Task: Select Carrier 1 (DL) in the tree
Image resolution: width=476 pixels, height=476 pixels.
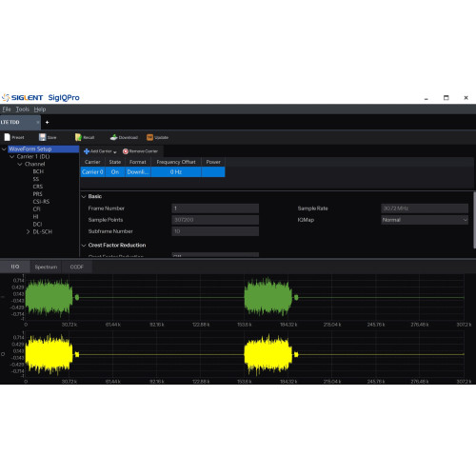Action: [x=33, y=156]
